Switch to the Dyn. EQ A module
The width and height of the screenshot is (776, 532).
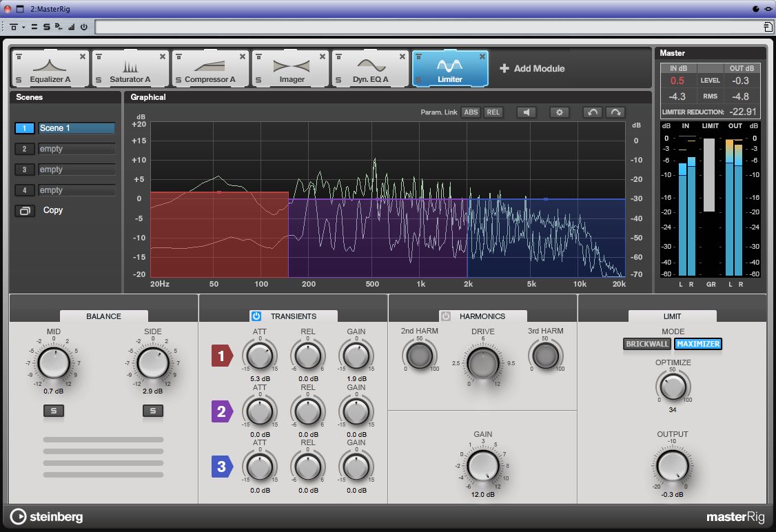pyautogui.click(x=370, y=69)
